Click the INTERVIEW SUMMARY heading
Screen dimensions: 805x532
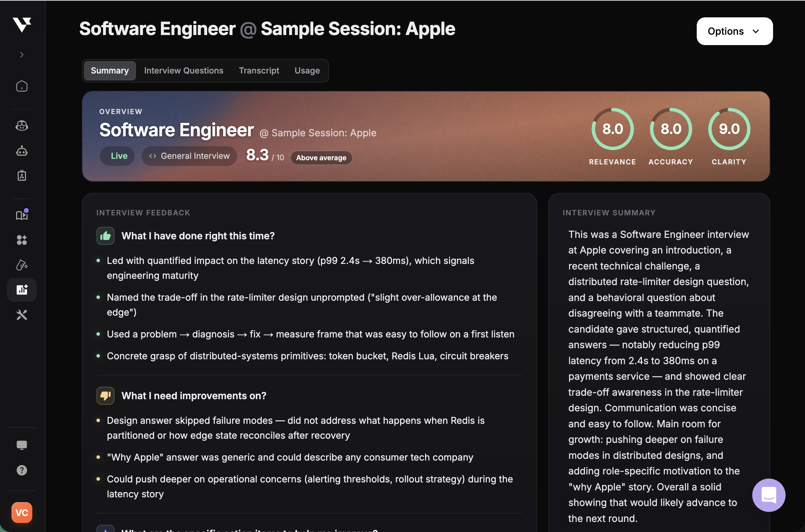click(609, 213)
